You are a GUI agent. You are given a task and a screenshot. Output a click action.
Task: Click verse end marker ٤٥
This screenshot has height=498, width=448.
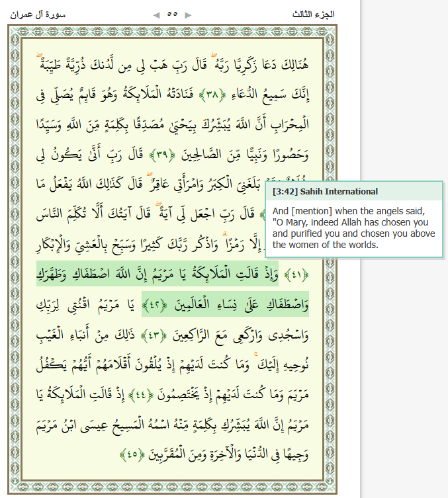(132, 454)
